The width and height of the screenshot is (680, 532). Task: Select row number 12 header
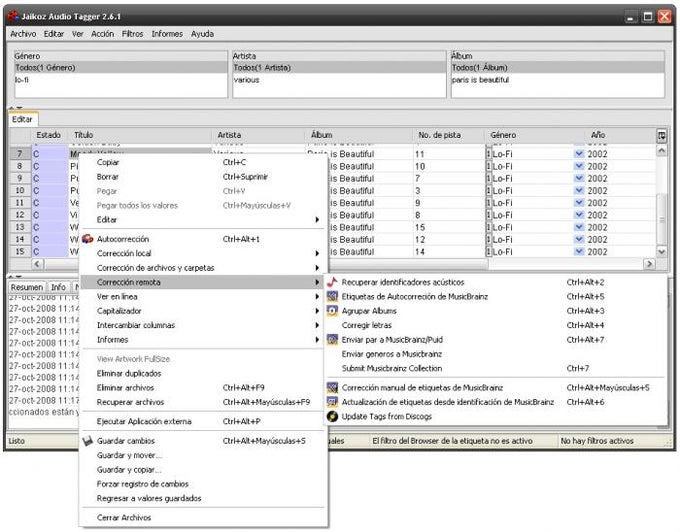click(20, 215)
